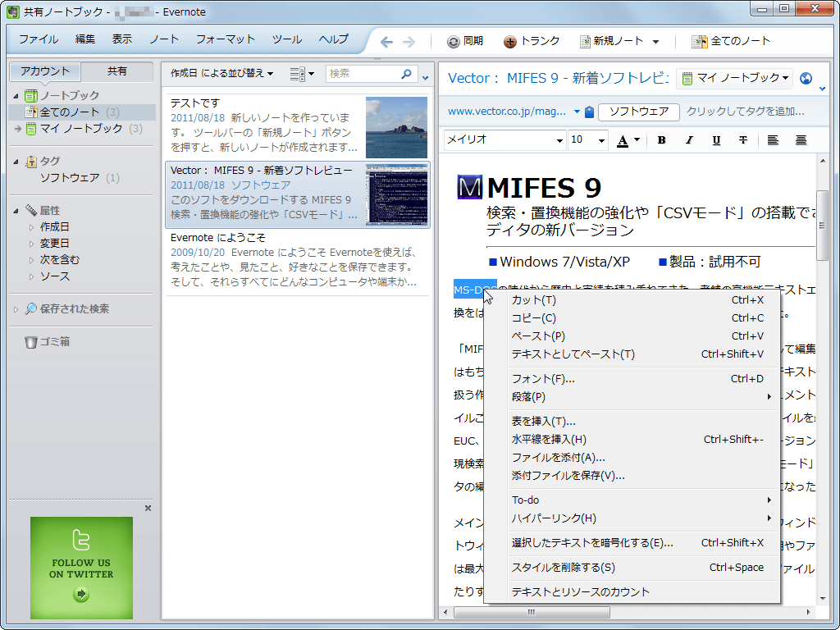
Task: Click the Follow us on Twitter banner
Action: (x=81, y=568)
